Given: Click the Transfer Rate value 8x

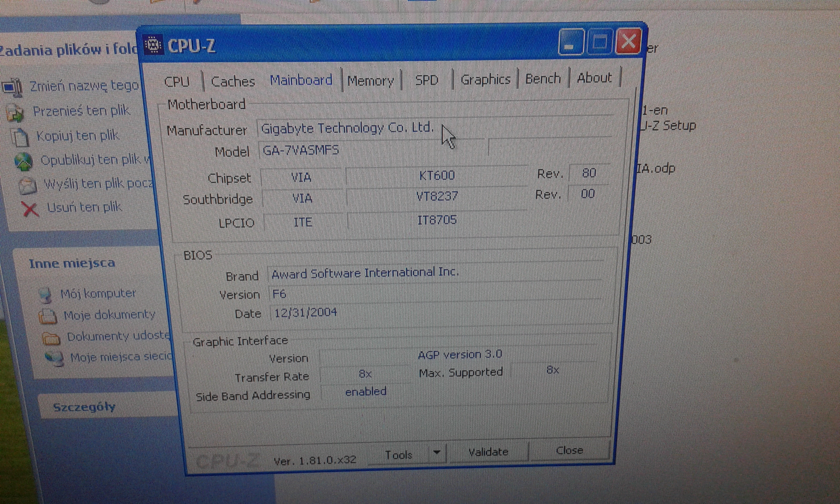Looking at the screenshot, I should coord(365,374).
